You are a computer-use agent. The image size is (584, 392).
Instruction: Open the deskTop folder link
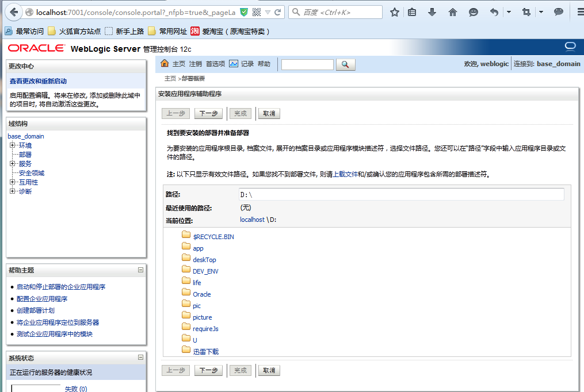pyautogui.click(x=204, y=260)
